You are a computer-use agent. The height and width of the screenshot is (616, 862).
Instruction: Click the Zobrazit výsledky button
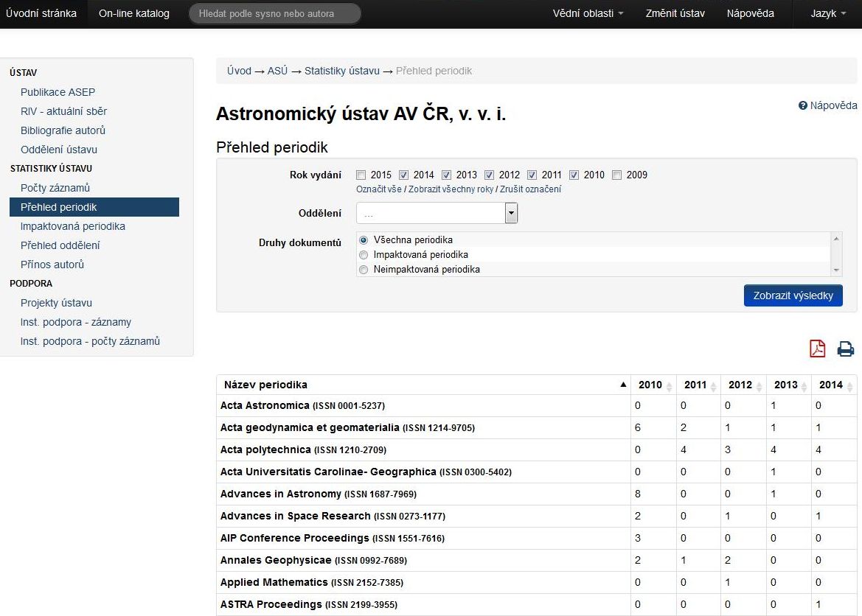coord(793,295)
